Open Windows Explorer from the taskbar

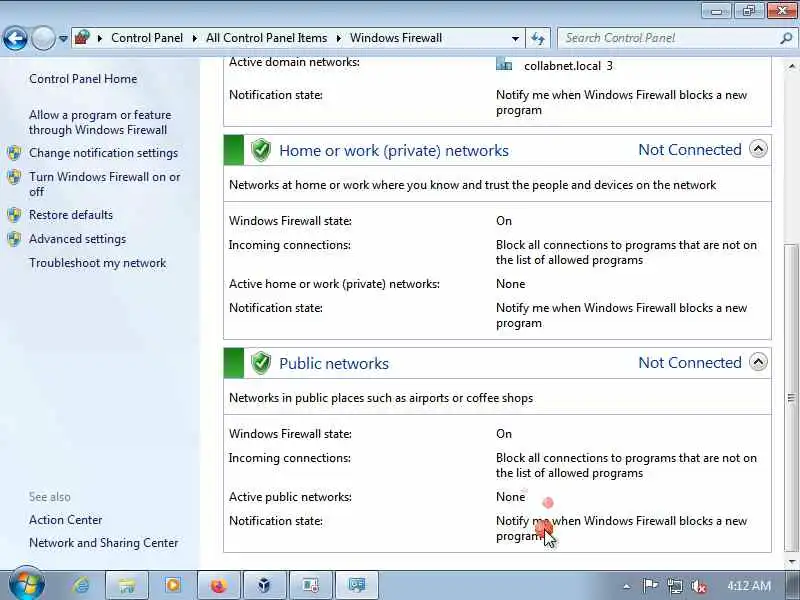pyautogui.click(x=127, y=585)
